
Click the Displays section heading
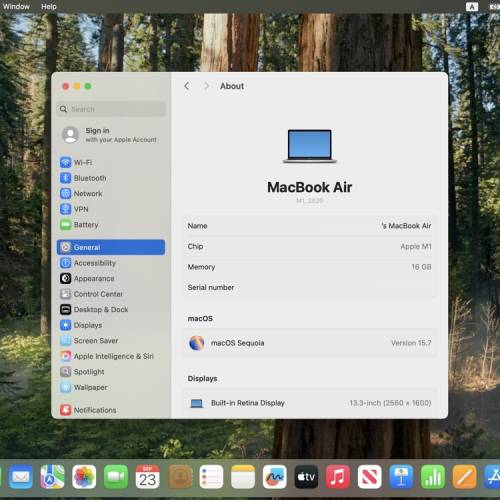tap(202, 378)
